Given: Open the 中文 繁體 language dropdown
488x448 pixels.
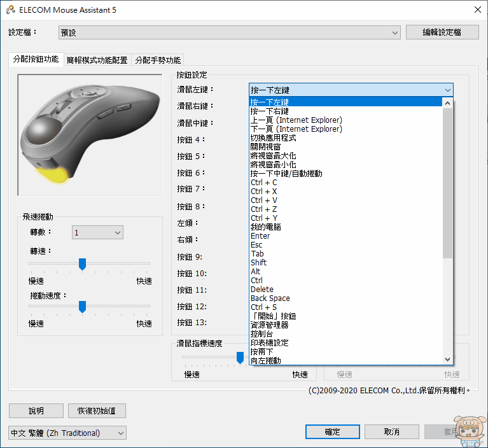Looking at the screenshot, I should (67, 433).
